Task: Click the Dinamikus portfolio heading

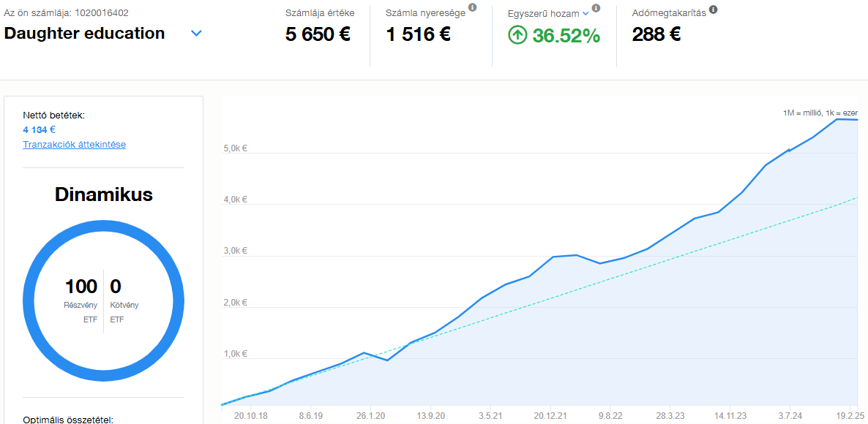Action: tap(103, 194)
